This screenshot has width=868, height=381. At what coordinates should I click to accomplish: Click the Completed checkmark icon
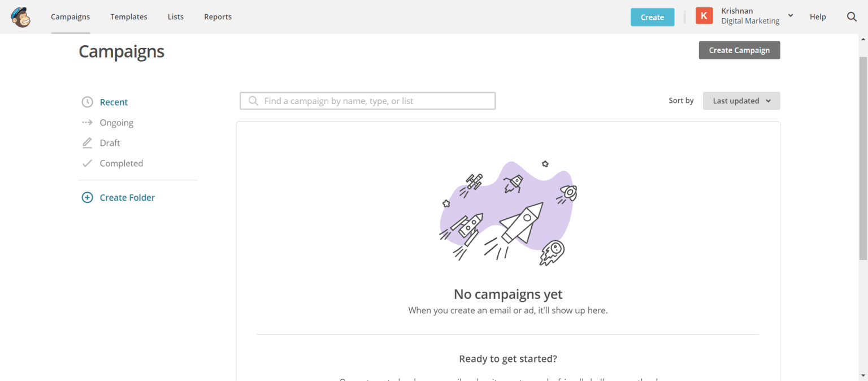pos(87,163)
